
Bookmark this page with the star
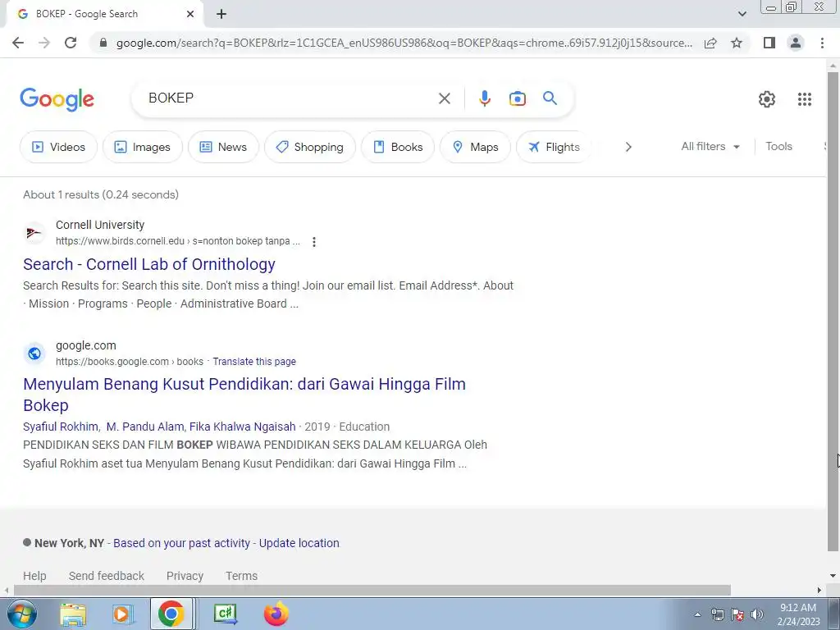(x=737, y=43)
